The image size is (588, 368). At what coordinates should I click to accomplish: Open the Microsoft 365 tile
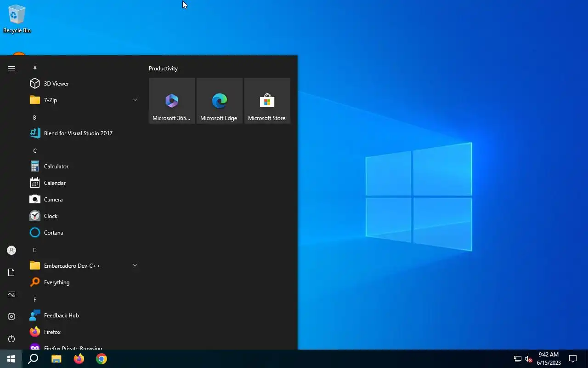(x=172, y=101)
